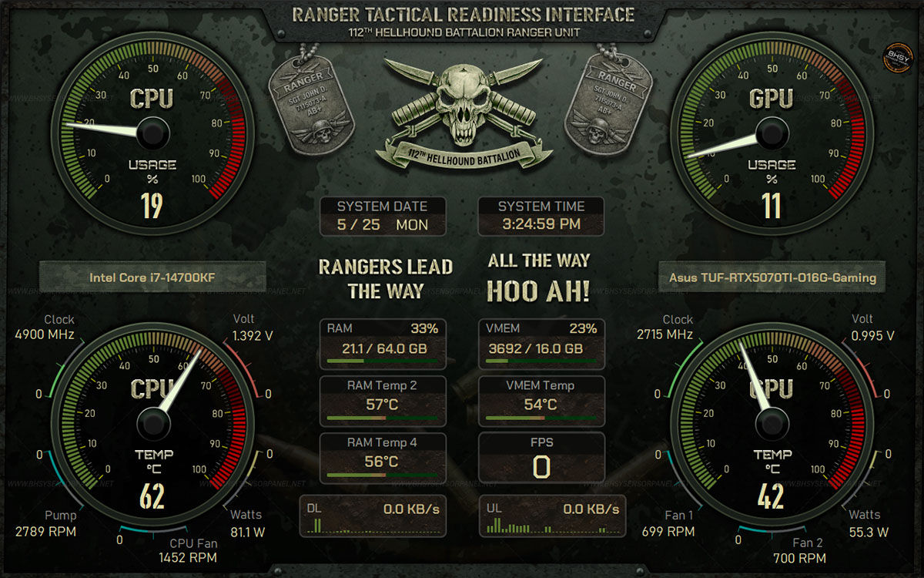Click the RAM Temp 4 progress bar
This screenshot has width=924, height=578.
point(383,475)
